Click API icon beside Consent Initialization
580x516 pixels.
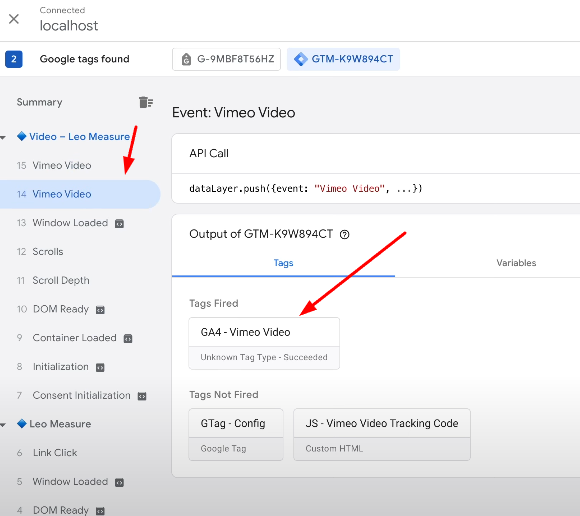tap(142, 396)
